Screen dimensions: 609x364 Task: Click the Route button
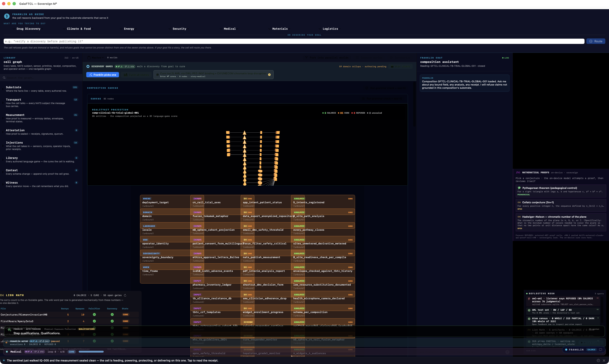pyautogui.click(x=596, y=41)
